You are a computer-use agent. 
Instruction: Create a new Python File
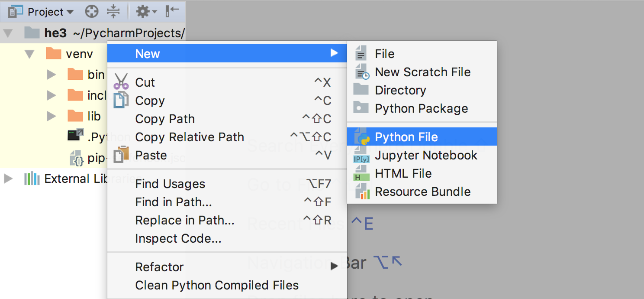click(x=422, y=137)
